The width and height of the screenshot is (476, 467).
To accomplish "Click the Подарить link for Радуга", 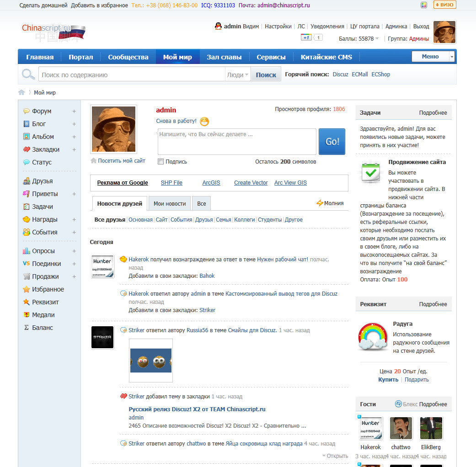I will coord(417,380).
